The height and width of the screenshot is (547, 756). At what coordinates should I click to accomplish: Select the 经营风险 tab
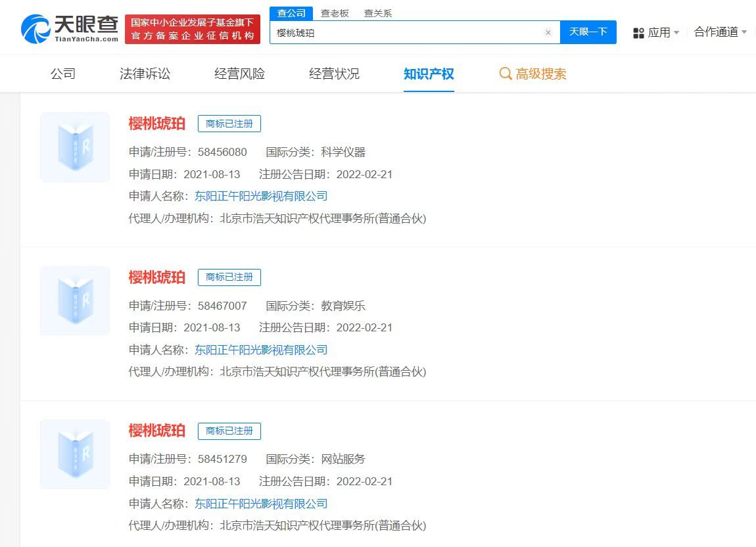tap(239, 74)
